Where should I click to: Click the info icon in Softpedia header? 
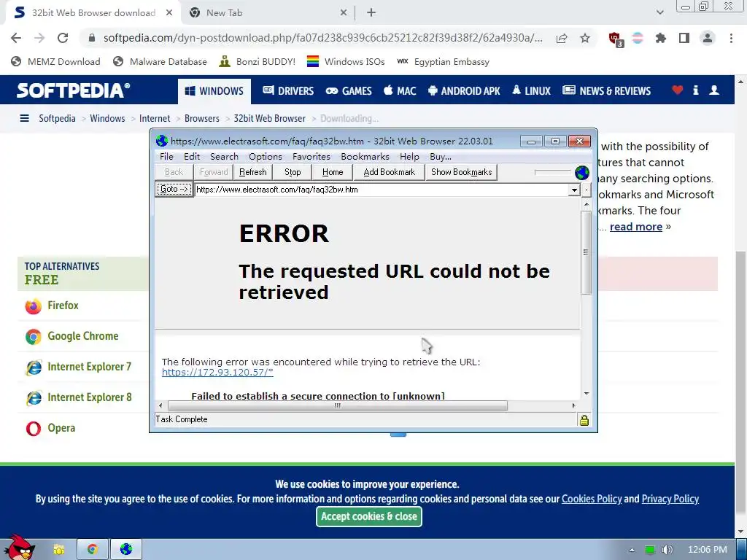coord(695,90)
